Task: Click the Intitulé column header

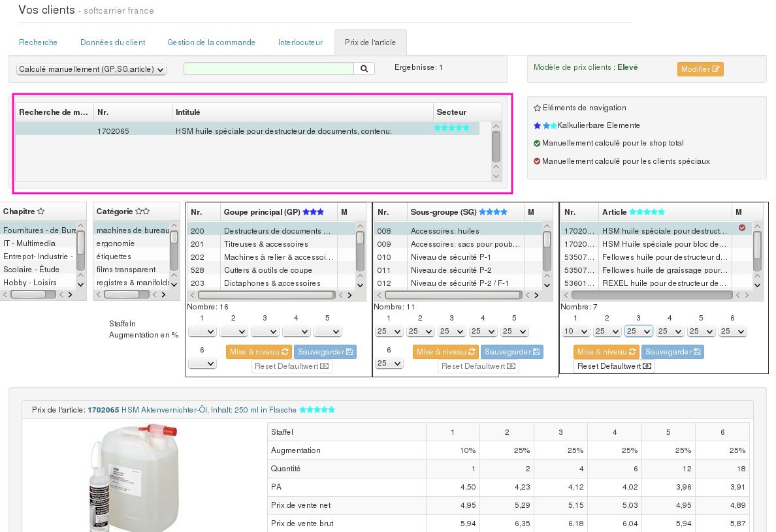Action: click(x=302, y=112)
